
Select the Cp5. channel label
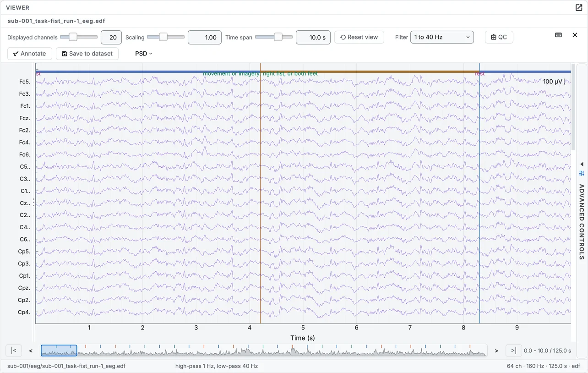[x=24, y=252]
